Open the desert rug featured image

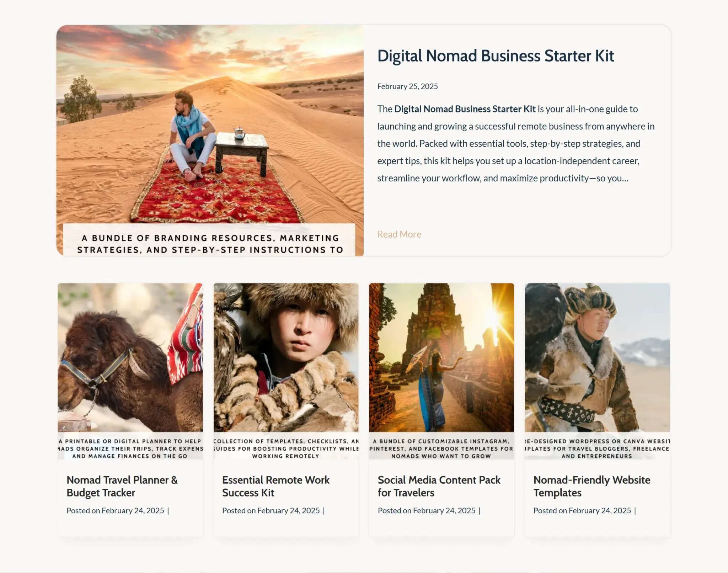[210, 140]
